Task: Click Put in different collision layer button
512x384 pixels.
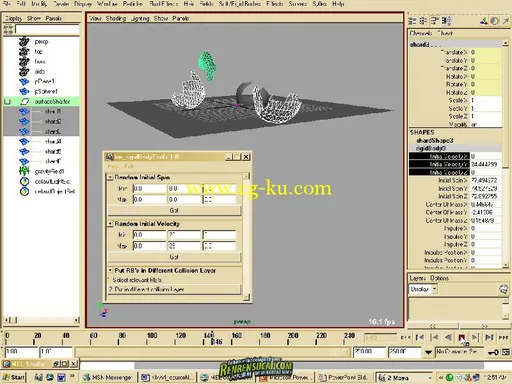Action: [x=174, y=289]
